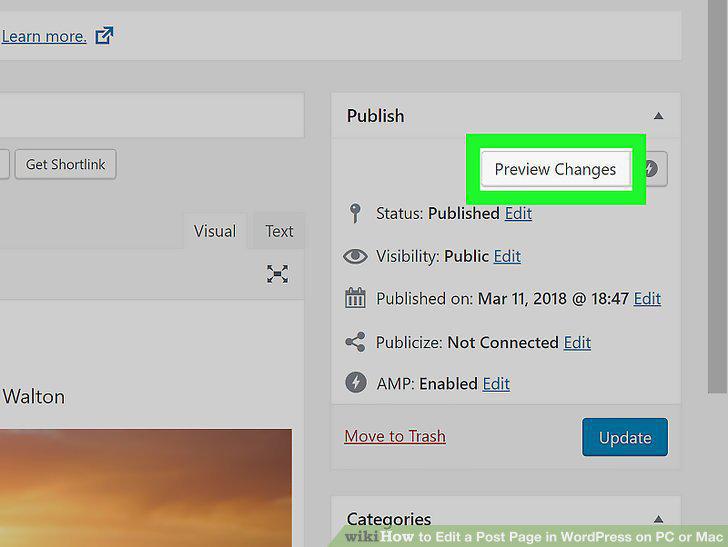Toggle distraction-free fullscreen writing mode icon
This screenshot has width=728, height=547.
[277, 274]
